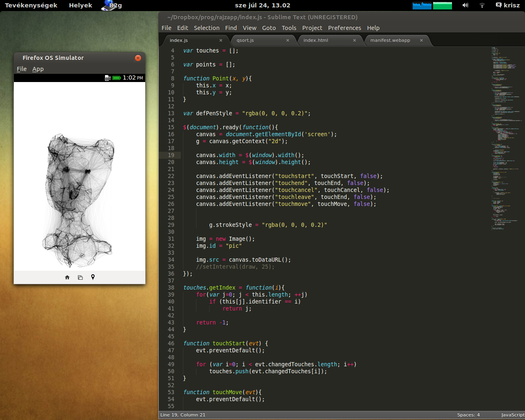Screen dimensions: 525x420
Task: Open the Goto menu
Action: click(x=269, y=28)
